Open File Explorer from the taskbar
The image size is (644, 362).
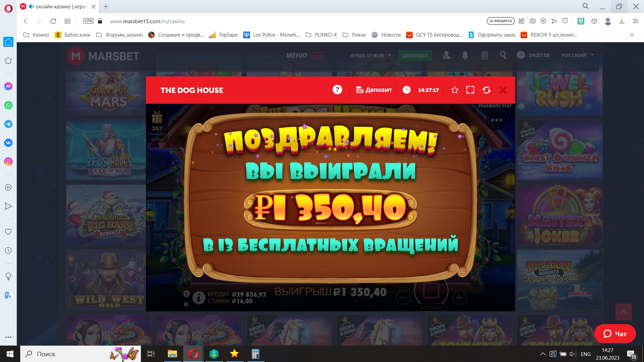point(172,354)
